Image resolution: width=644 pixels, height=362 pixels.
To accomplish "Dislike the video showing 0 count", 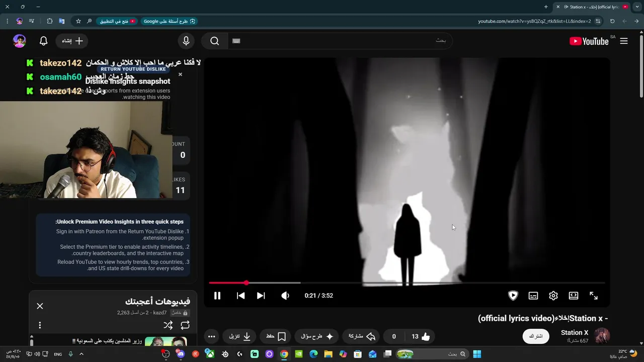I will click(395, 336).
